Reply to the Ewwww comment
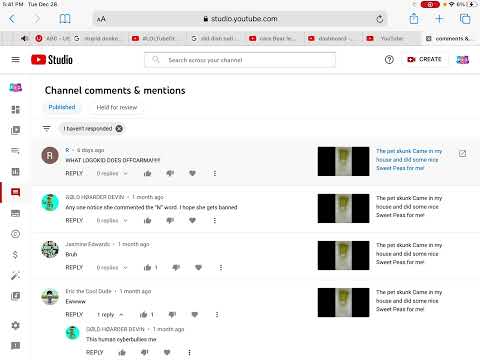Viewport: 480px width, 360px height. click(74, 314)
